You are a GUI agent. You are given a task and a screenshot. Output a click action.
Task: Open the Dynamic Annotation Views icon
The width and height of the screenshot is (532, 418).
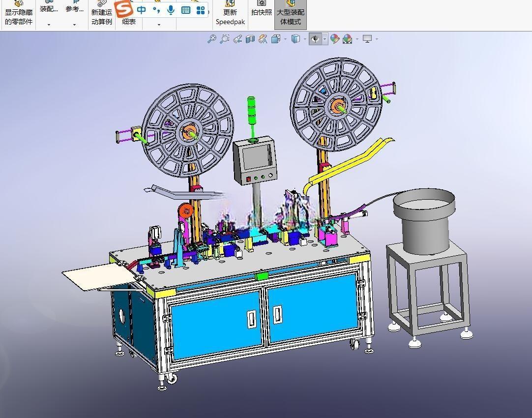pyautogui.click(x=263, y=39)
